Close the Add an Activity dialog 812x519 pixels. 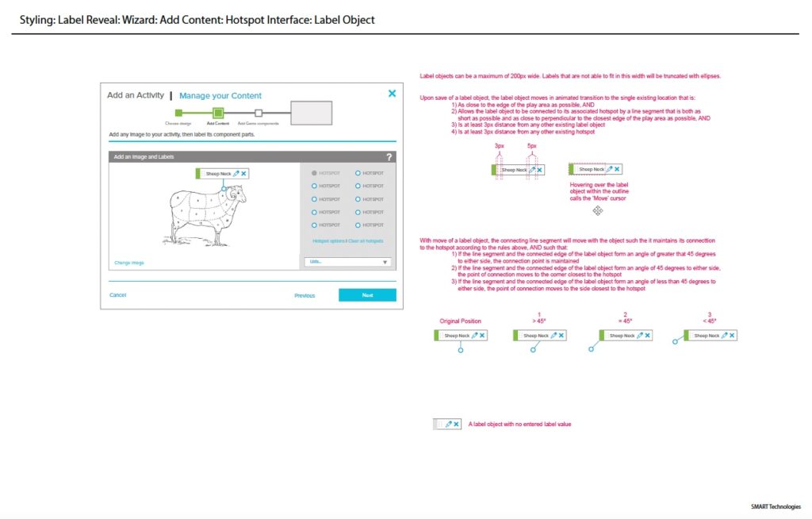point(392,94)
